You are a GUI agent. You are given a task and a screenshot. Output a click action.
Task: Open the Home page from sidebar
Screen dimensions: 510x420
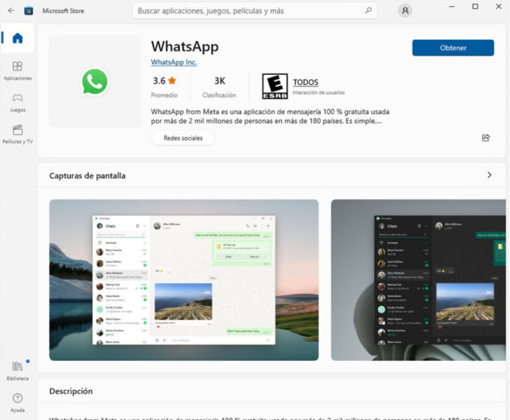coord(17,38)
